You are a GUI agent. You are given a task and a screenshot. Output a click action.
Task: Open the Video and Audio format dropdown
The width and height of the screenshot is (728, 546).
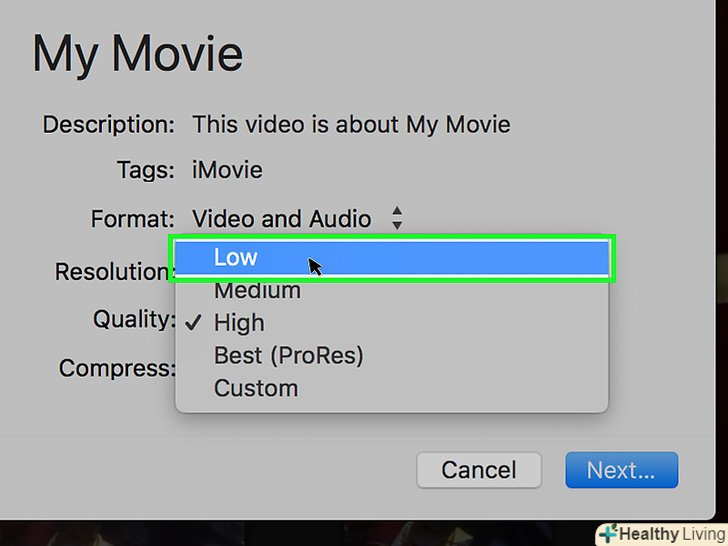282,219
